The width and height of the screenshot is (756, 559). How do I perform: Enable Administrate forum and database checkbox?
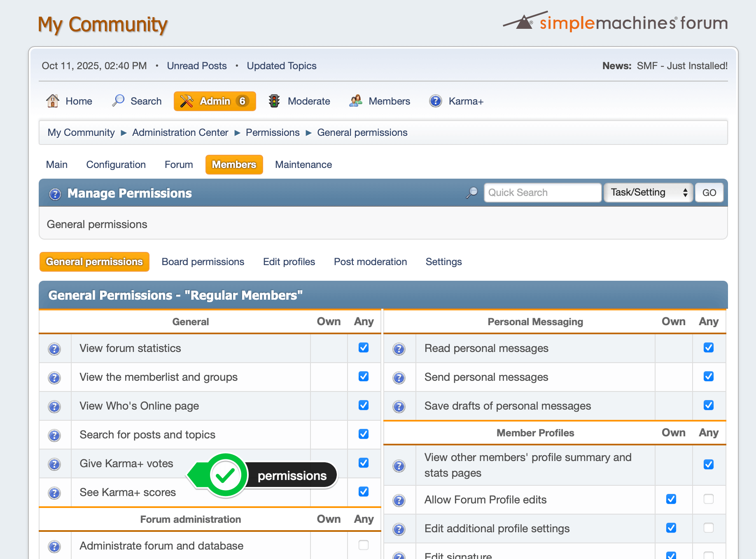tap(363, 545)
